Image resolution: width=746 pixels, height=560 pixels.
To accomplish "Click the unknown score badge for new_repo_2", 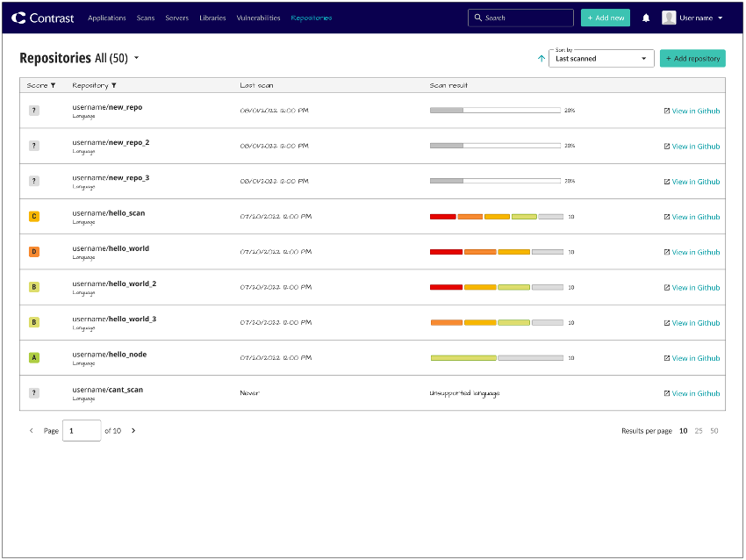I will point(33,146).
